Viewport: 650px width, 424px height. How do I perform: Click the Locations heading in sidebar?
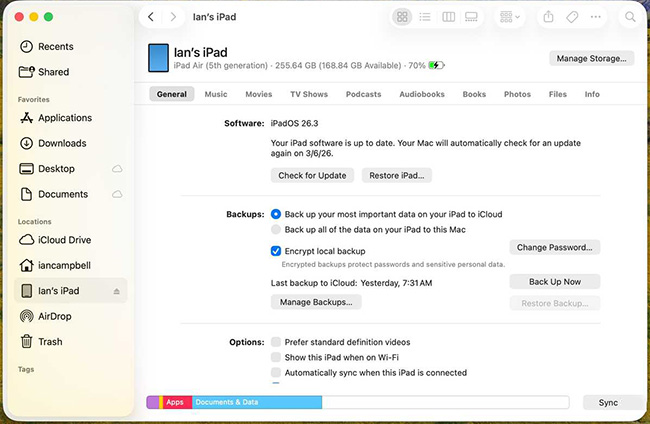(34, 222)
